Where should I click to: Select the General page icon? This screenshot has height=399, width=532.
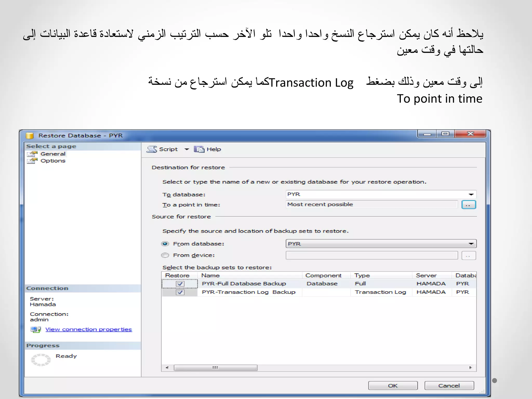(32, 154)
